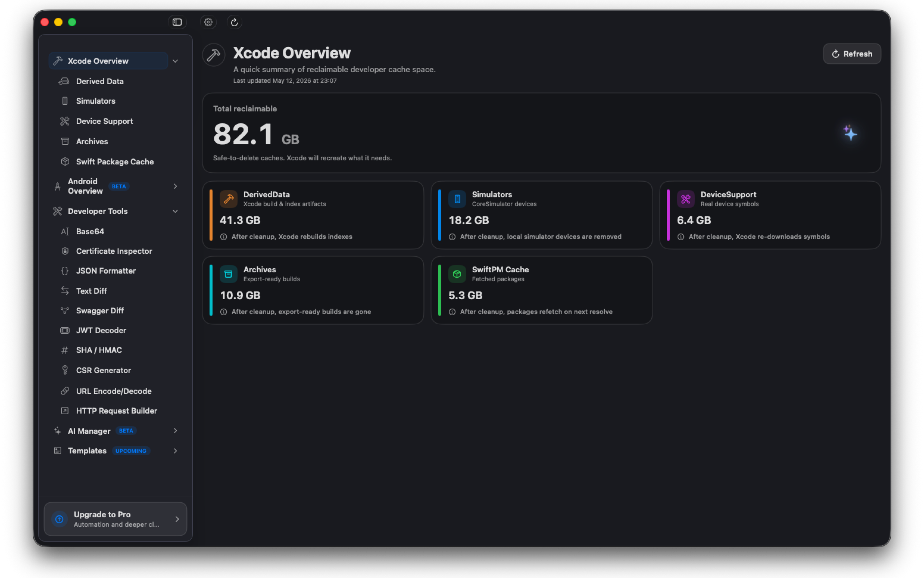The image size is (924, 578).
Task: Click info icon beside export-ready builds are gone
Action: (x=224, y=312)
